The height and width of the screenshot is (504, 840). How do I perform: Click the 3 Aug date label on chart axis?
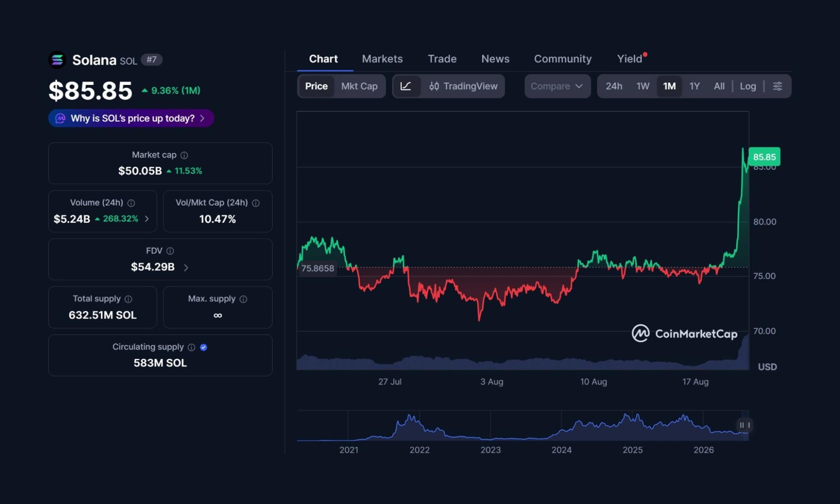tap(492, 382)
